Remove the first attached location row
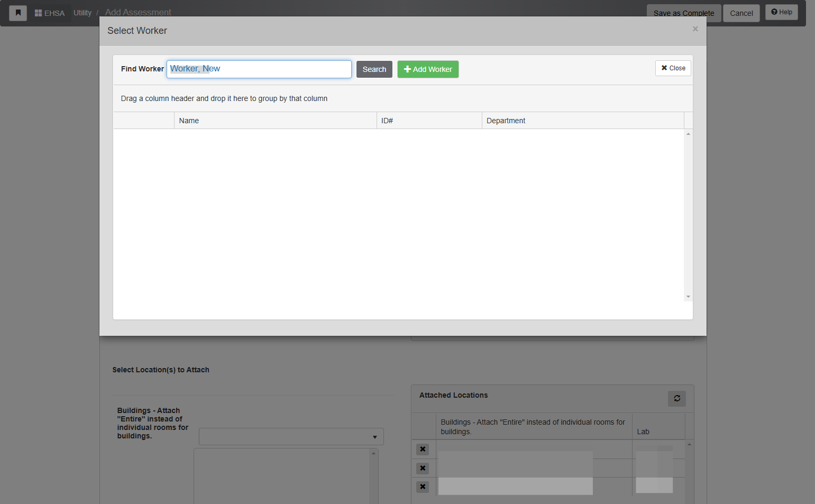This screenshot has height=504, width=815. click(x=423, y=450)
